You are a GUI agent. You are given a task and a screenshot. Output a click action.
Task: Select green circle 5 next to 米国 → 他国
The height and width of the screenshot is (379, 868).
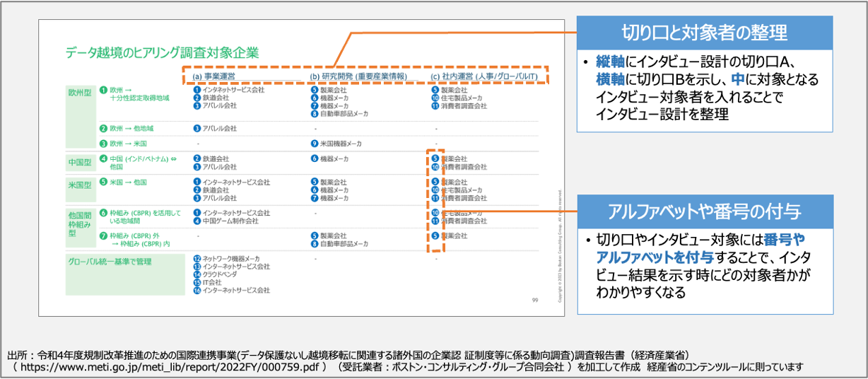click(x=103, y=182)
